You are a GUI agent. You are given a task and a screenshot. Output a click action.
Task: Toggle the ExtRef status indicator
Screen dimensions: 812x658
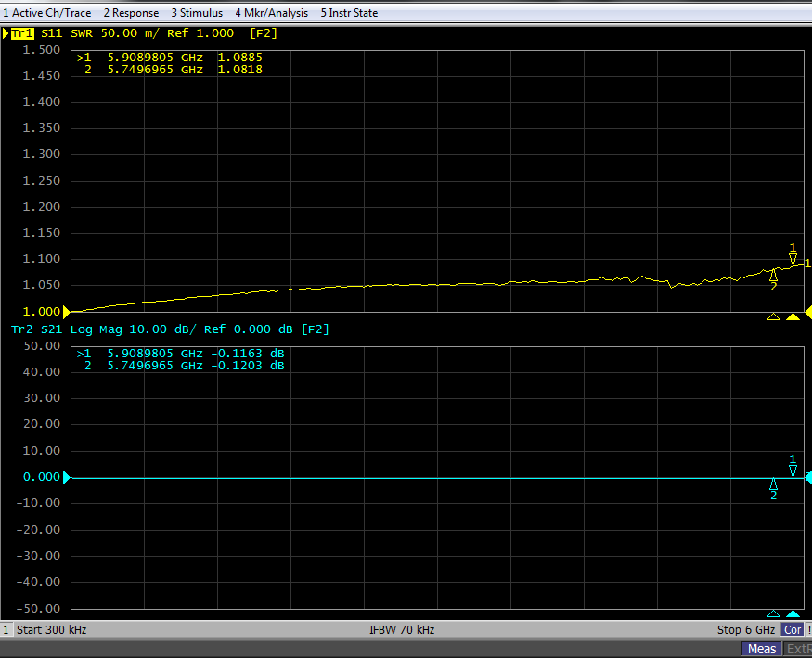click(798, 649)
